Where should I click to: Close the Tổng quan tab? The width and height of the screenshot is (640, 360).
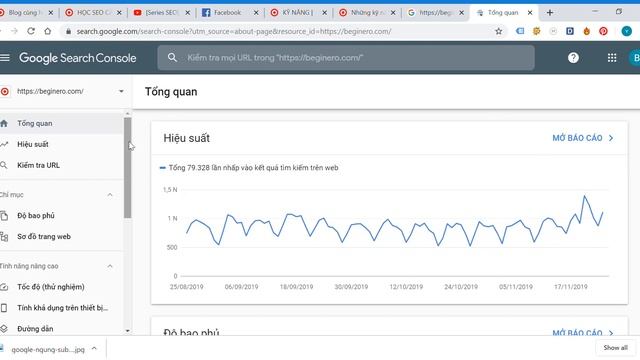(x=530, y=13)
